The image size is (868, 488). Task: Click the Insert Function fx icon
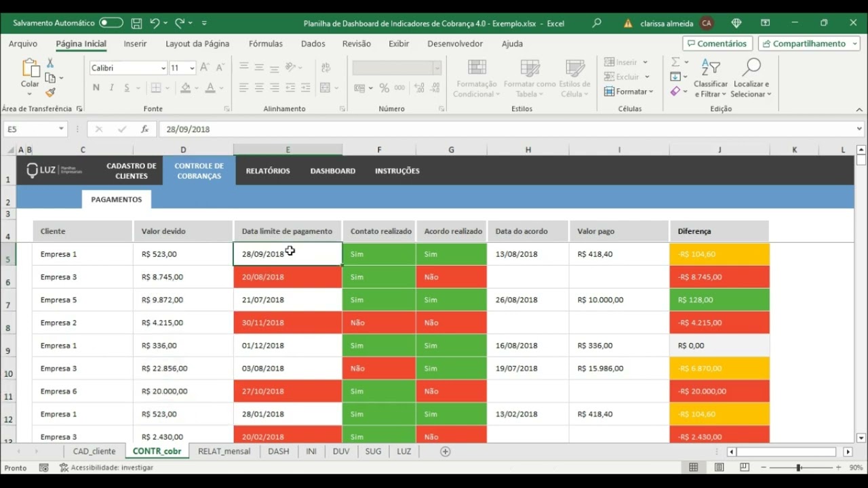144,129
